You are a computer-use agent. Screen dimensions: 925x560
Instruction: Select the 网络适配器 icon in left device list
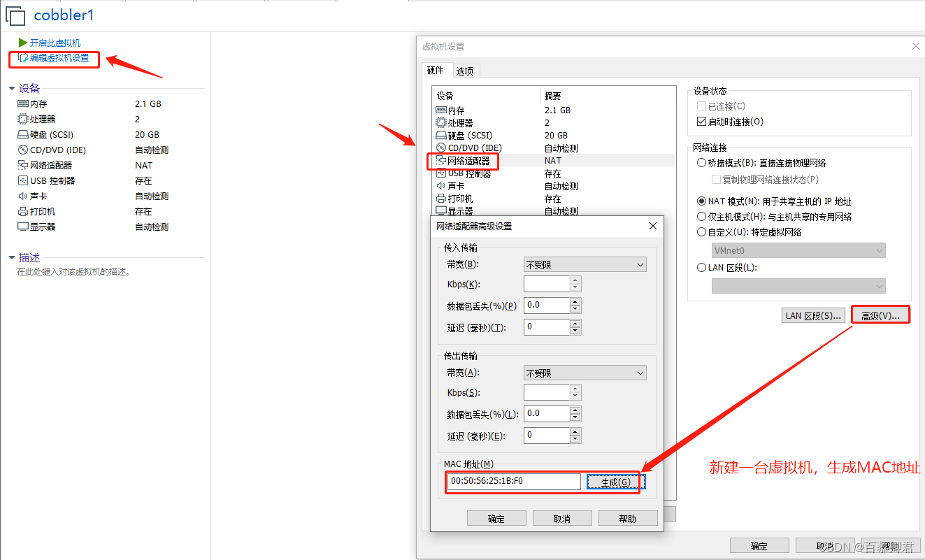click(x=23, y=165)
